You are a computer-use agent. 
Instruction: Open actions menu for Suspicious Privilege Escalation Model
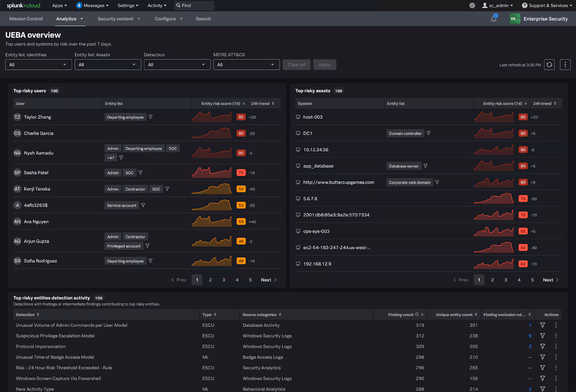point(556,336)
